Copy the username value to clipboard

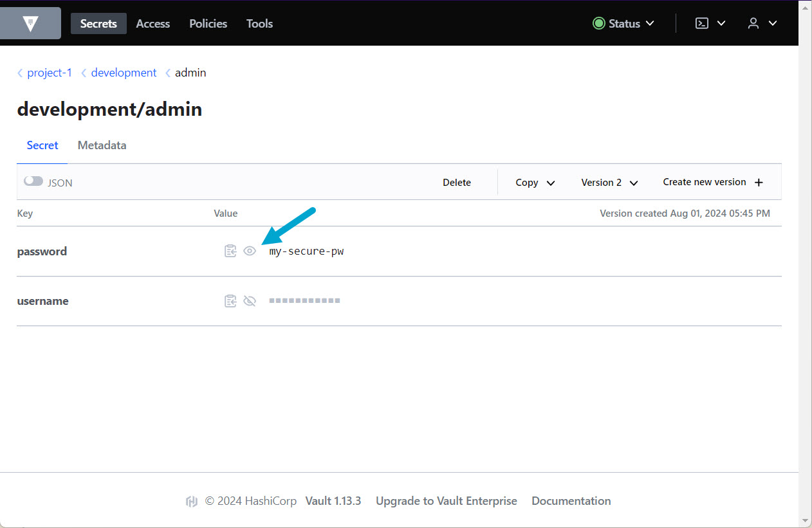[230, 301]
